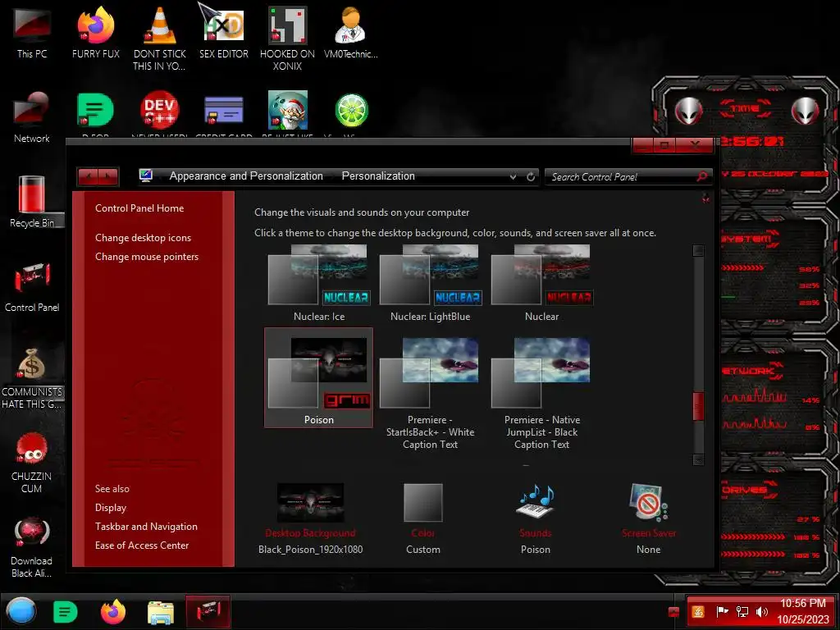Select the DEV C++ desktop icon
The image size is (840, 630).
159,111
